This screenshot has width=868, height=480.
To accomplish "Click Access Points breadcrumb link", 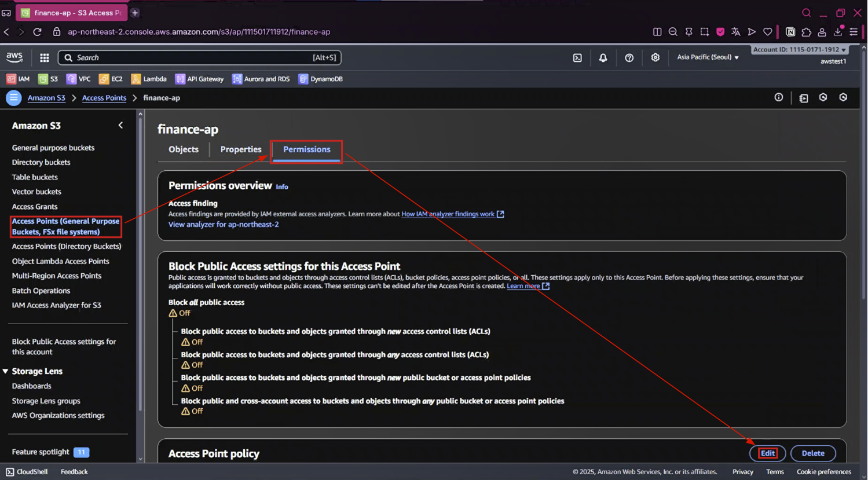I will [104, 98].
